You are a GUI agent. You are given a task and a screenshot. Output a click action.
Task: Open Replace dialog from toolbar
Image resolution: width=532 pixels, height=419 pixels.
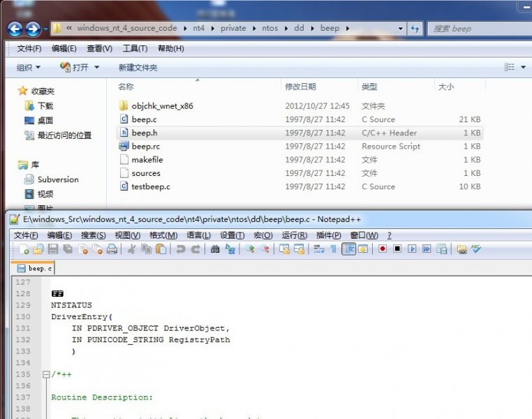(x=230, y=249)
